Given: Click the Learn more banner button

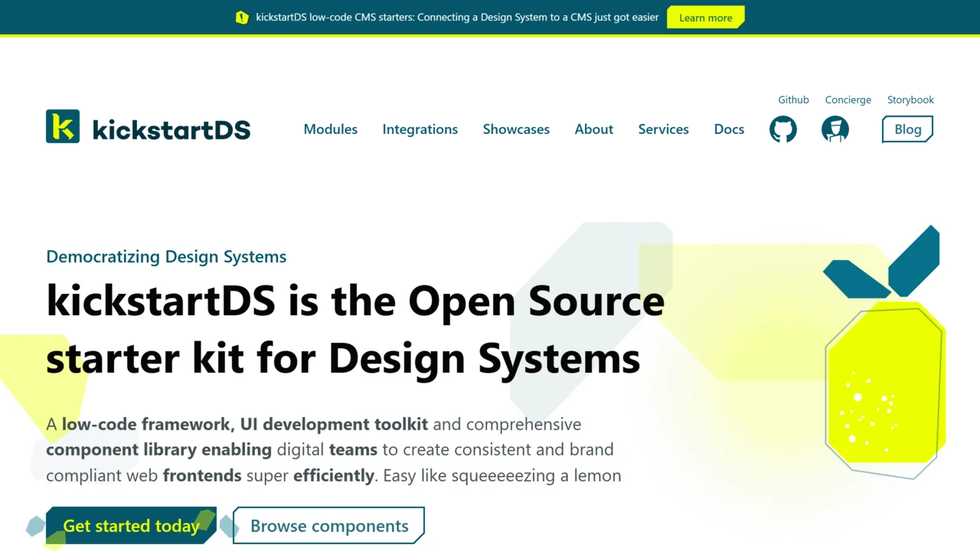Looking at the screenshot, I should (706, 18).
